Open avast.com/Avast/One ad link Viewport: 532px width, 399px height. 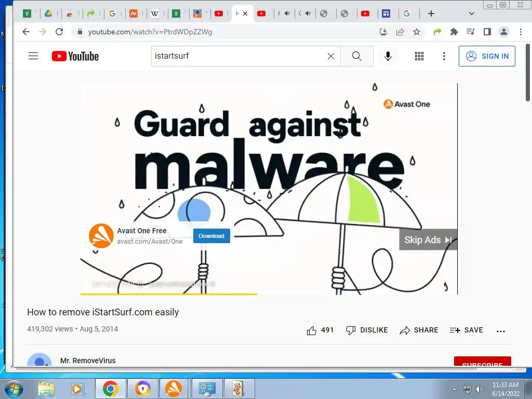(150, 242)
